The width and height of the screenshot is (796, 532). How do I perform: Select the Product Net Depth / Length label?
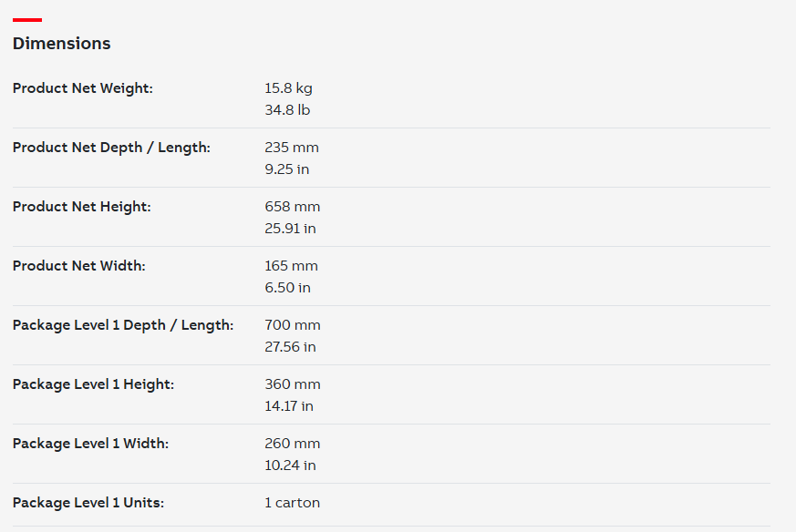pos(111,148)
